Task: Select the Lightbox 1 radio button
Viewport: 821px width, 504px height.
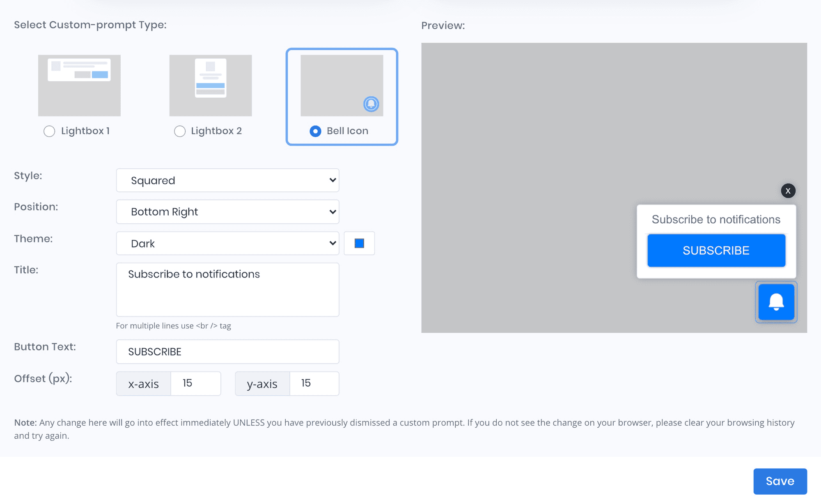Action: point(49,131)
